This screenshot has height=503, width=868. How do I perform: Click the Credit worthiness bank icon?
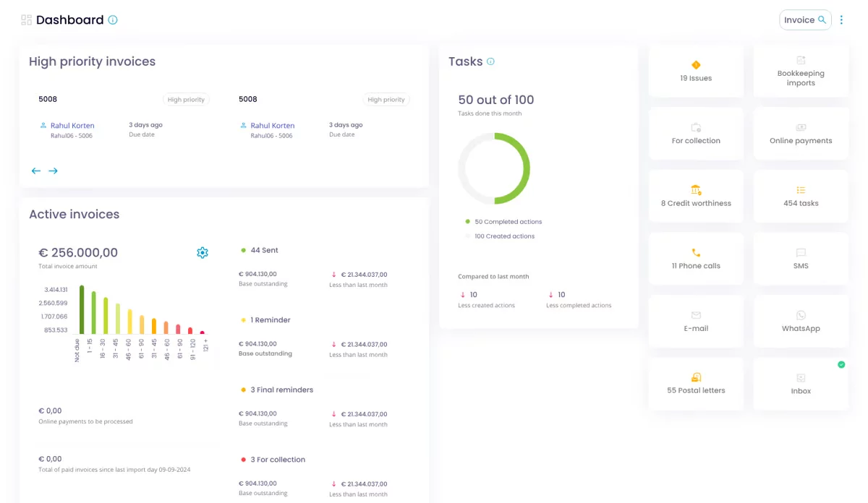(x=696, y=190)
